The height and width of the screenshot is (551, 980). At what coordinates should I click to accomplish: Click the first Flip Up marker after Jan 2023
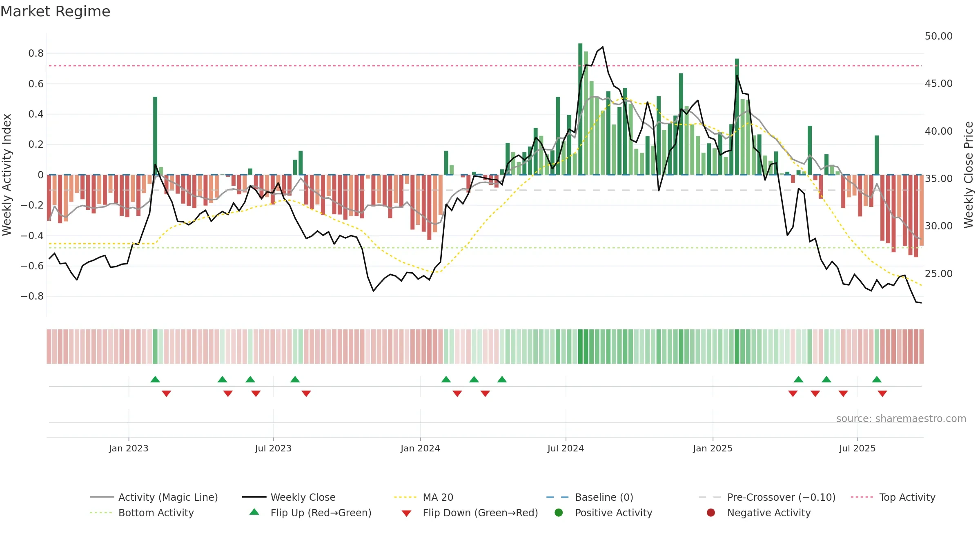coord(155,380)
